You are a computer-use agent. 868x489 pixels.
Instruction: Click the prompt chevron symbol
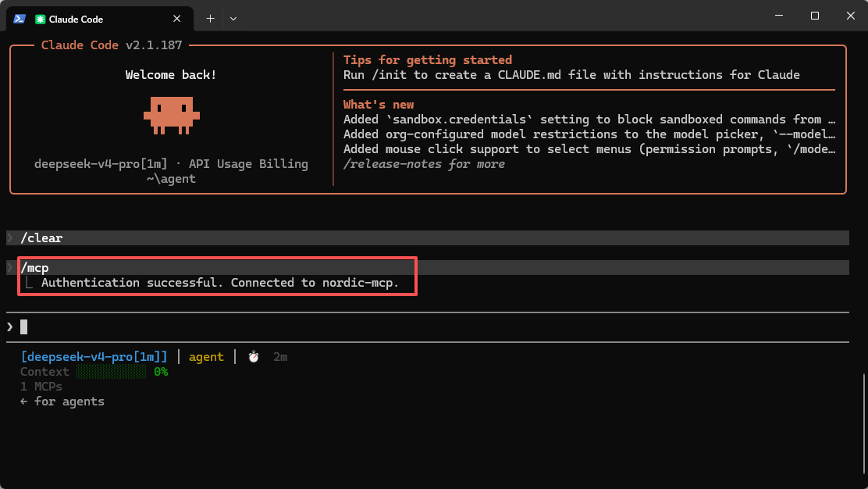[x=10, y=327]
